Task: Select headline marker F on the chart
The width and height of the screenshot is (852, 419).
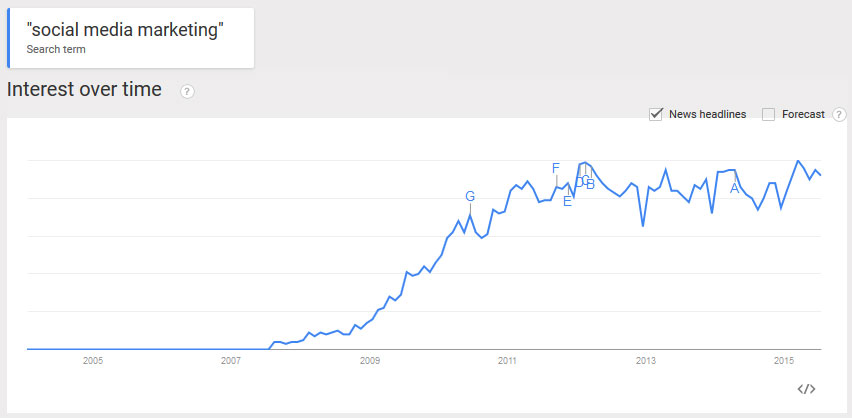Action: coord(555,168)
